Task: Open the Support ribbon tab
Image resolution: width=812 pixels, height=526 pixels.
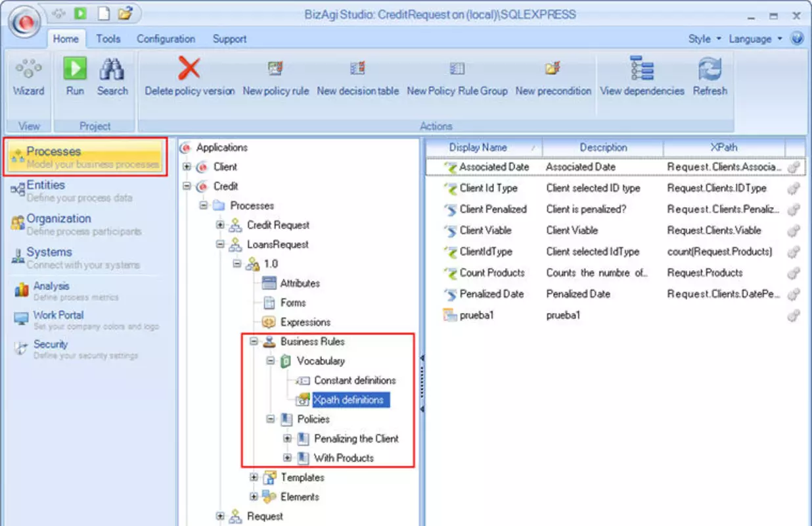Action: 229,39
